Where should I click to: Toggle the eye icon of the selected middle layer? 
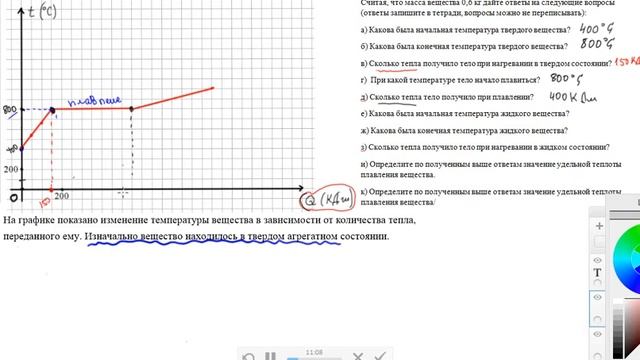click(x=597, y=297)
